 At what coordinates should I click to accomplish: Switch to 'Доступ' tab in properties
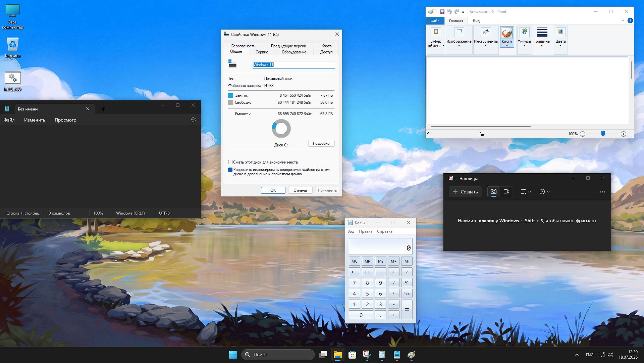pyautogui.click(x=326, y=52)
